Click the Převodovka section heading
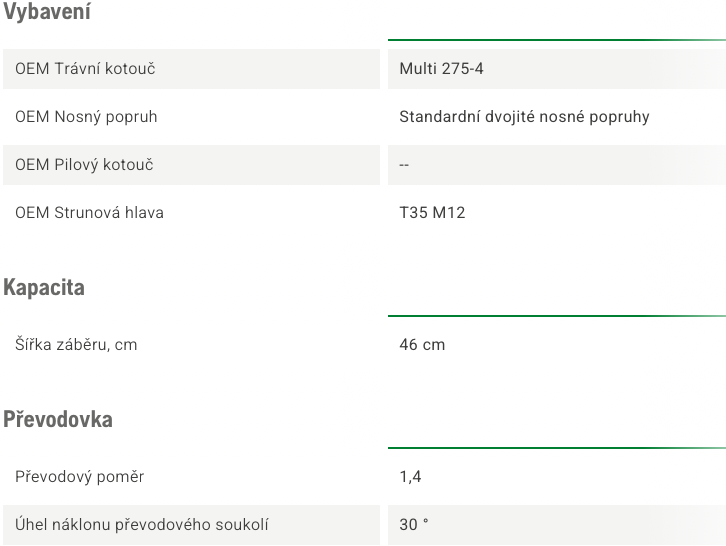Viewport: 726px width, 546px height. [58, 419]
